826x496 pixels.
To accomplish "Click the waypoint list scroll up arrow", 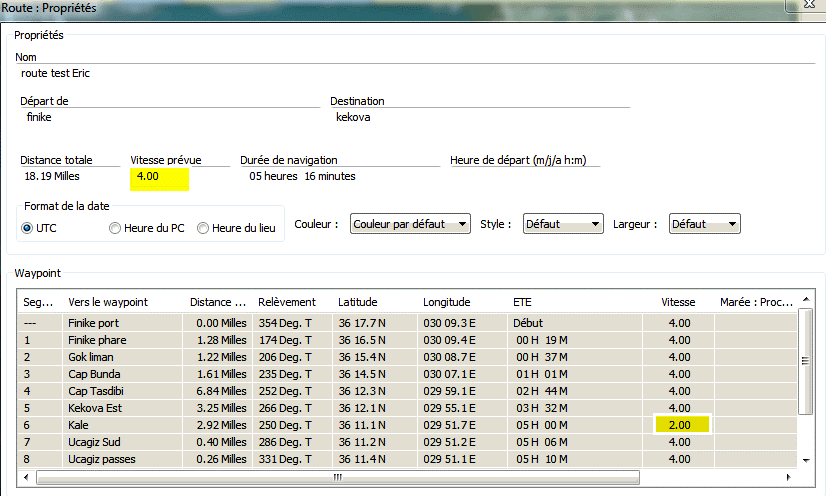I will [x=805, y=299].
